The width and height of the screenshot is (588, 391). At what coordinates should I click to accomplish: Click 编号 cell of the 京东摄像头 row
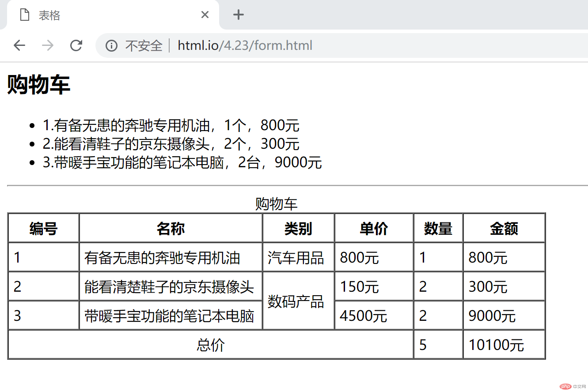[44, 287]
